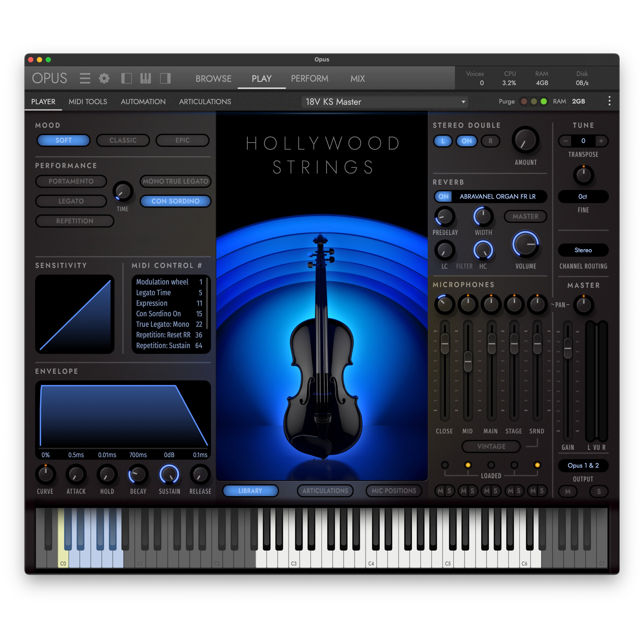Switch to the BROWSE tab
644x644 pixels.
coord(213,79)
